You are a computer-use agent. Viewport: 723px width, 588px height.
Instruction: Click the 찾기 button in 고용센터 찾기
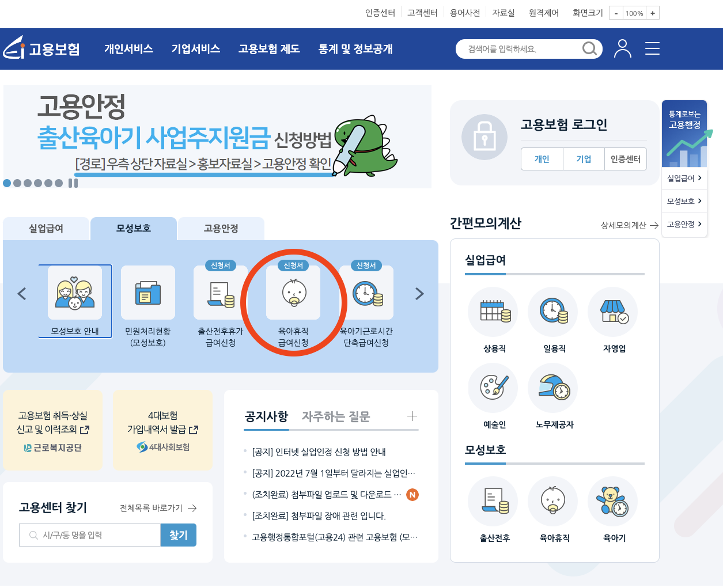pos(179,534)
